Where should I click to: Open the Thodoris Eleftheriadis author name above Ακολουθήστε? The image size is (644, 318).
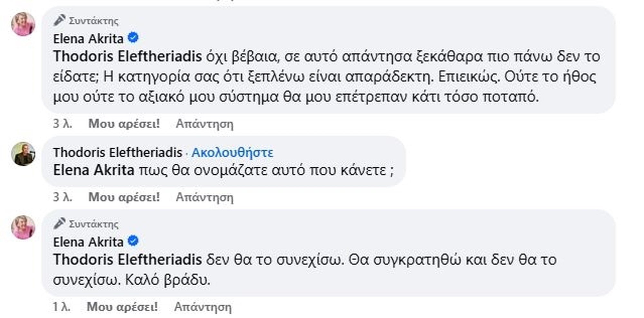pyautogui.click(x=118, y=152)
